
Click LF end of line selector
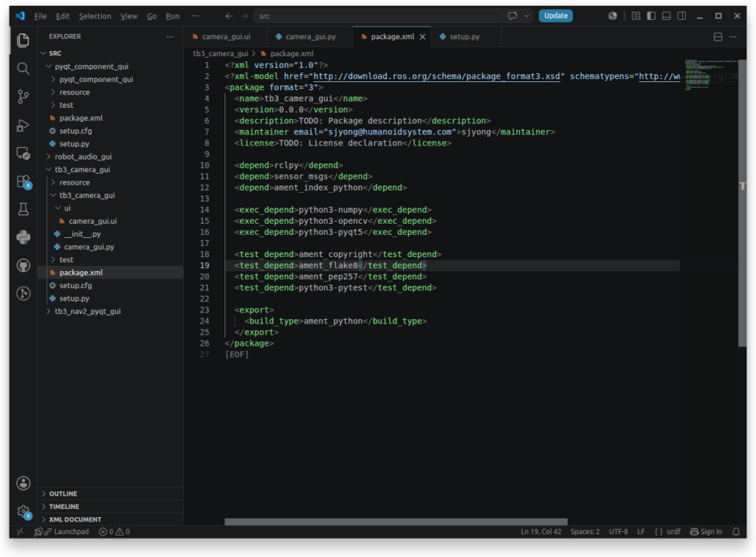click(x=641, y=531)
